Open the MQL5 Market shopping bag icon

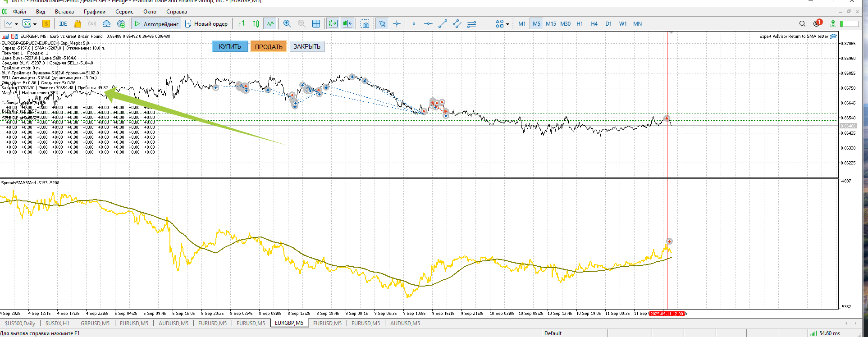click(x=78, y=24)
